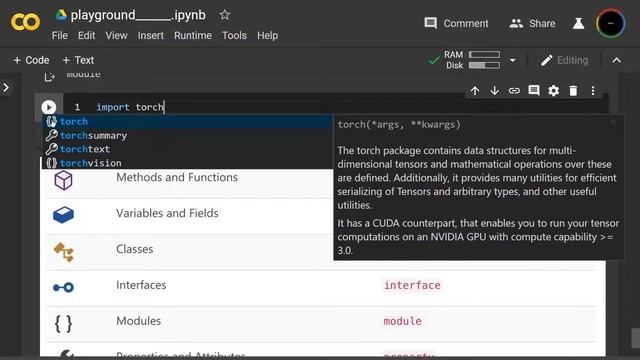This screenshot has height=360, width=640.
Task: Click the Interfaces row label
Action: (x=141, y=285)
